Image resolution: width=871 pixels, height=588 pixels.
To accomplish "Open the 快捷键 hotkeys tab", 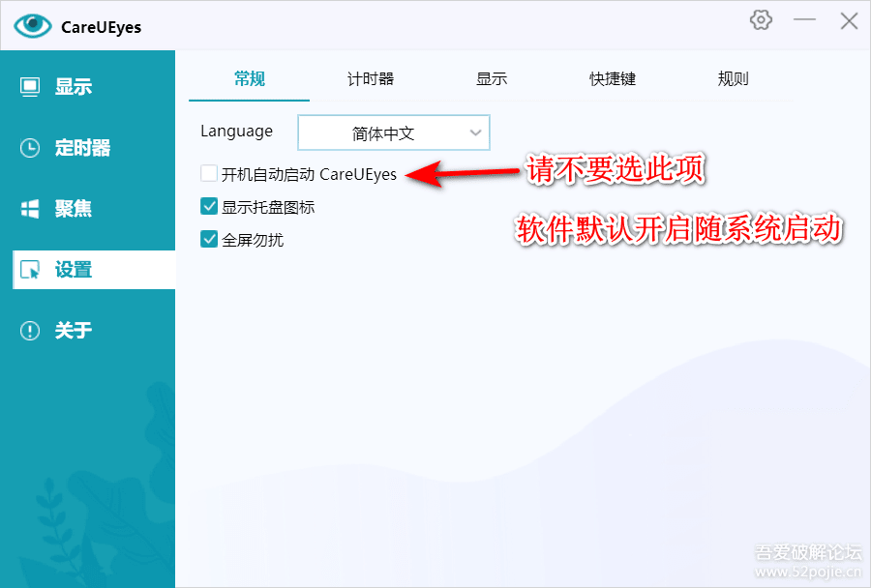I will click(x=613, y=79).
